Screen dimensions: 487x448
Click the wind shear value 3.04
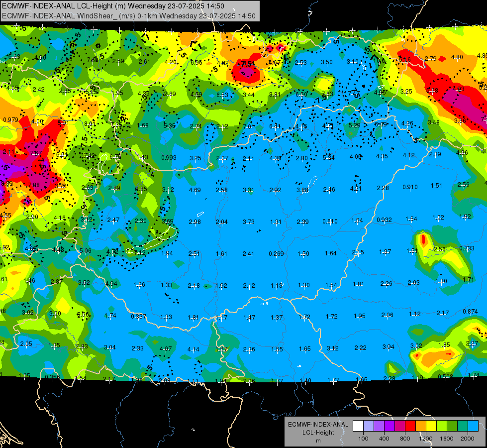[109, 347]
